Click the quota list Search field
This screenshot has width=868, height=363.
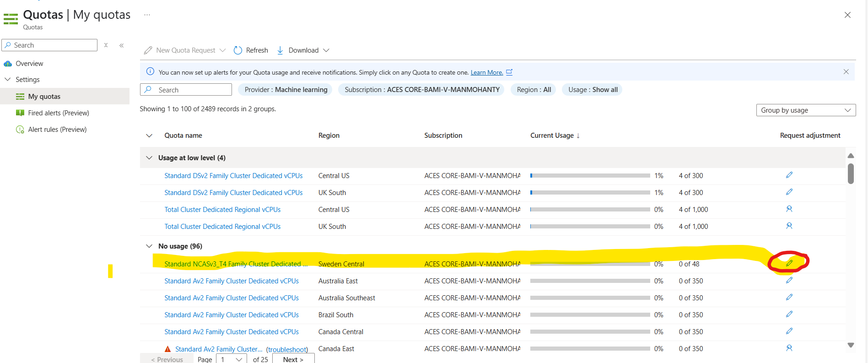tap(186, 90)
